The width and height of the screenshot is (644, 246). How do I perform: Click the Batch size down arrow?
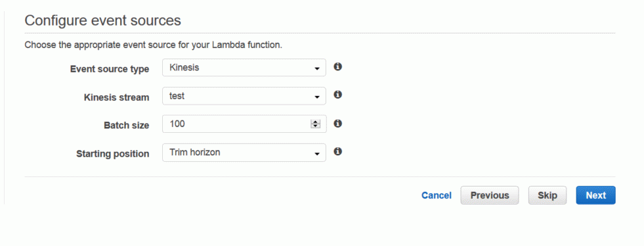[x=315, y=126]
